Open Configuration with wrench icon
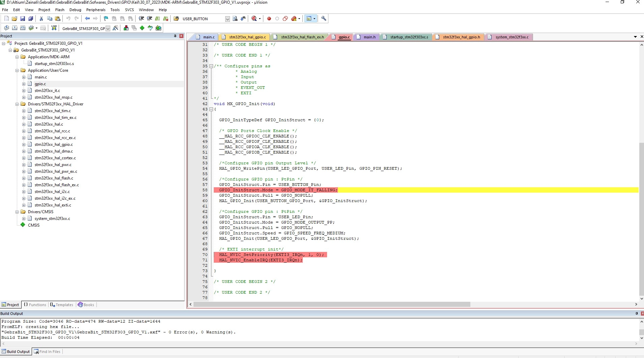The image size is (644, 358). [324, 19]
